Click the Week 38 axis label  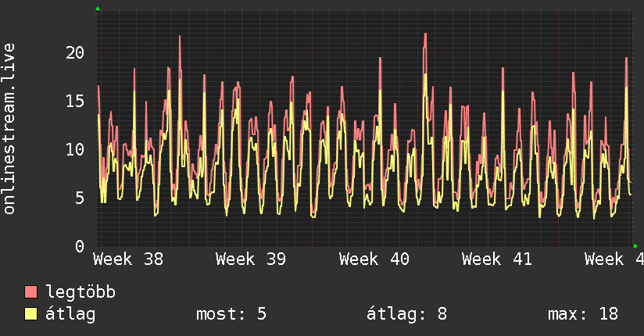128,259
